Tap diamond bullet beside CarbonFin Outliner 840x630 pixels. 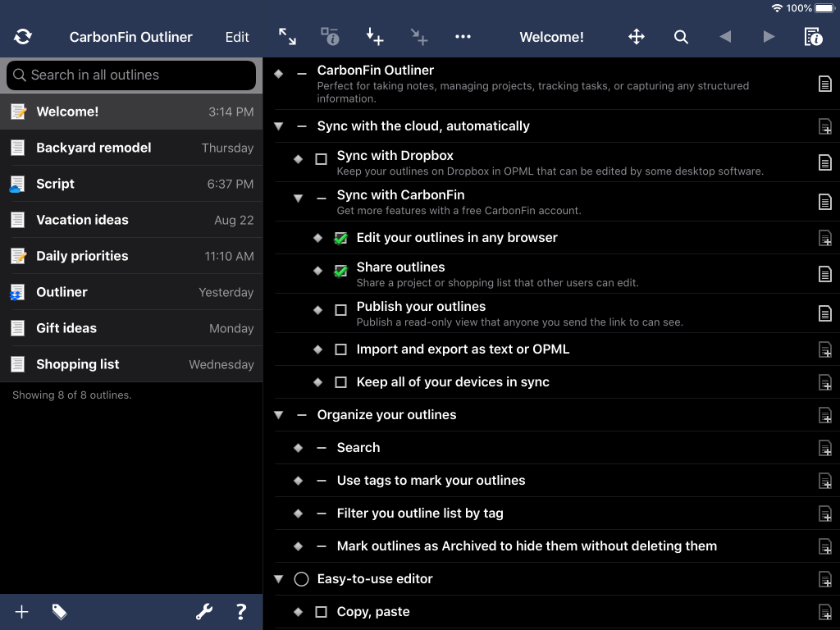(279, 74)
